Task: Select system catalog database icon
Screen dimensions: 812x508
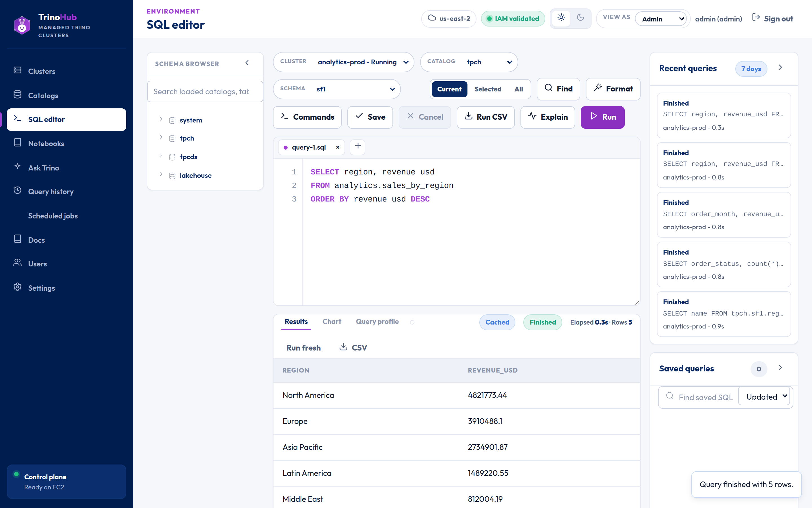Action: [x=172, y=120]
